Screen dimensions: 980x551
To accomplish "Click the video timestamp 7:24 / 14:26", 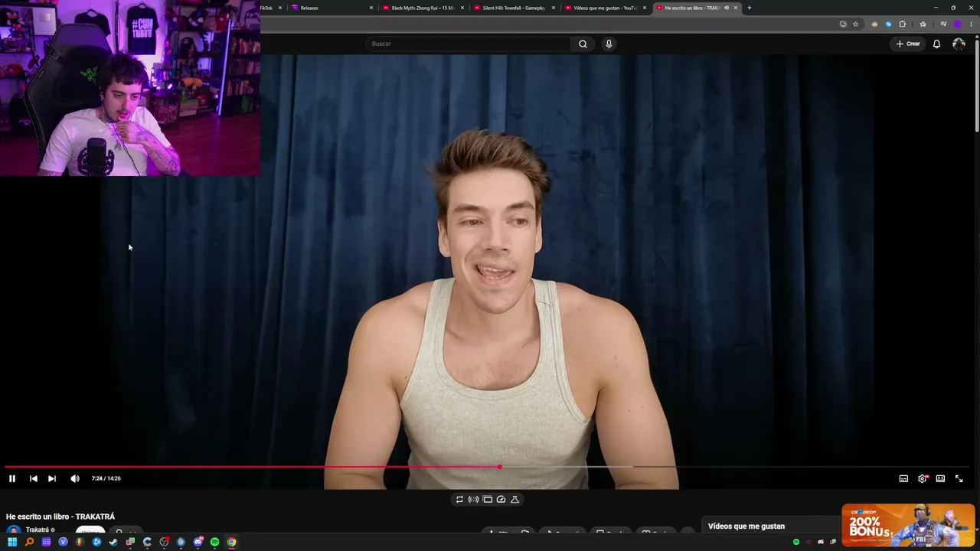I will point(106,478).
